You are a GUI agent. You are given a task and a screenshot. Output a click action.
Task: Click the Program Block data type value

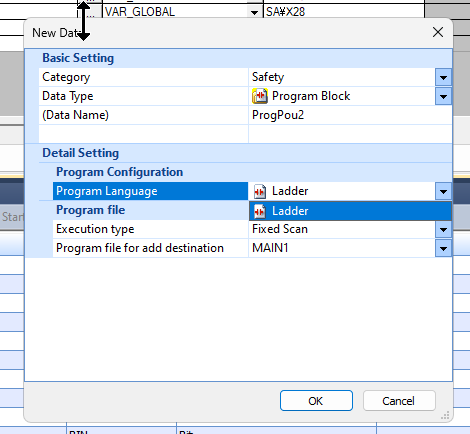342,96
